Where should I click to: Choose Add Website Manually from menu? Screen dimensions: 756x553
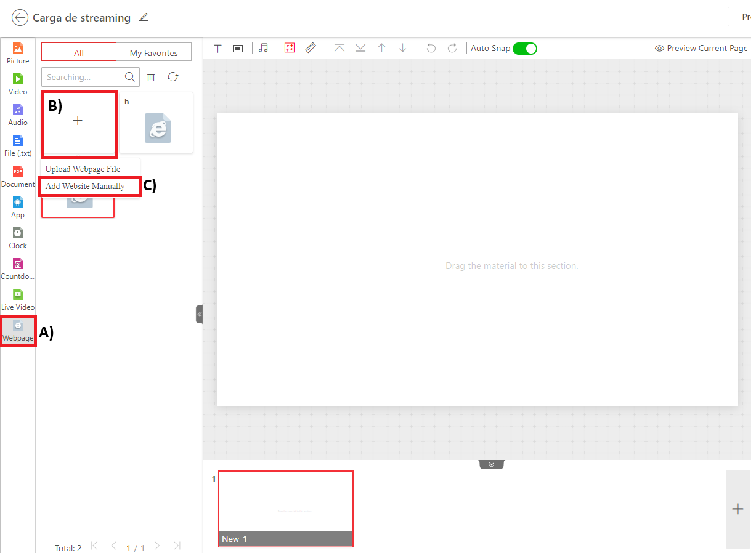click(85, 186)
